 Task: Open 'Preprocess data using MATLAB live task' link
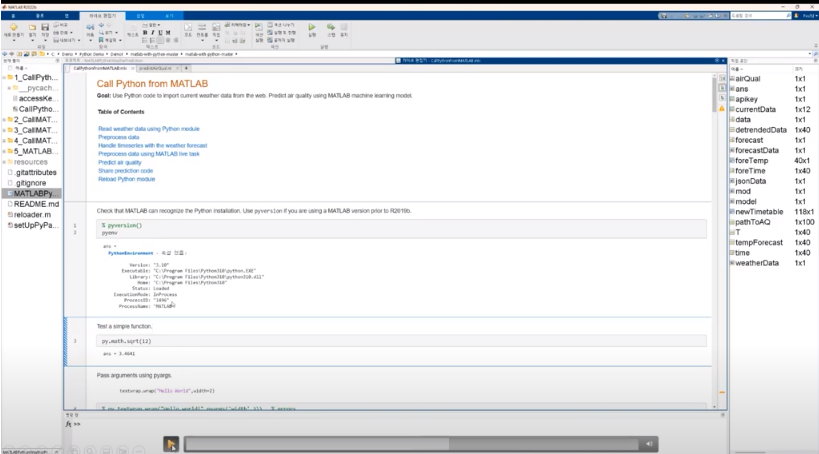tap(149, 154)
